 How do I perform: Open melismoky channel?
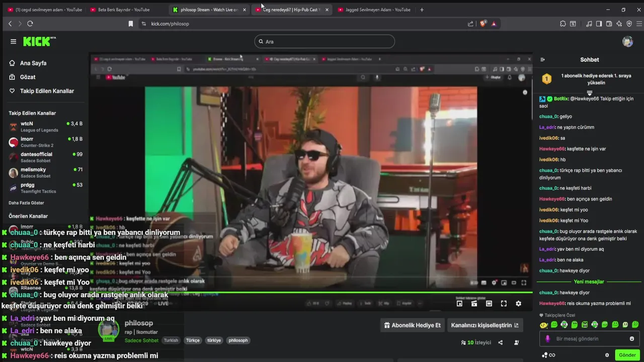(45, 172)
